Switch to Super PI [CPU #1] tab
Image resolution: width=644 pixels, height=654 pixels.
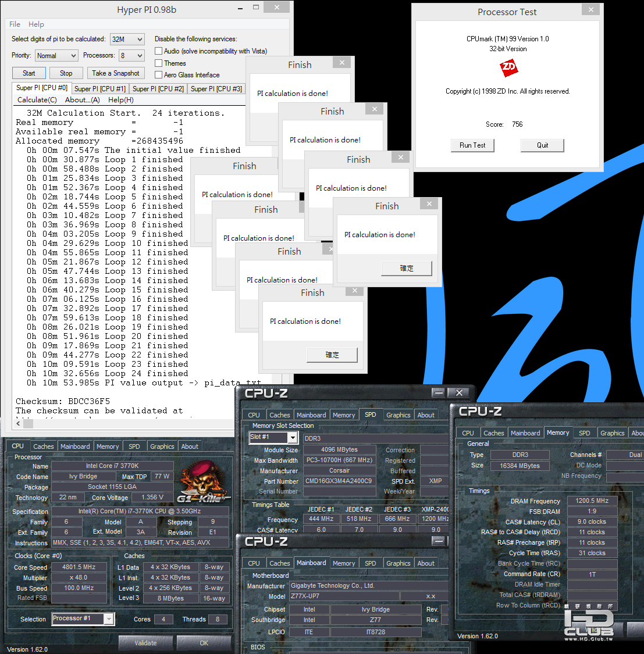pyautogui.click(x=99, y=89)
